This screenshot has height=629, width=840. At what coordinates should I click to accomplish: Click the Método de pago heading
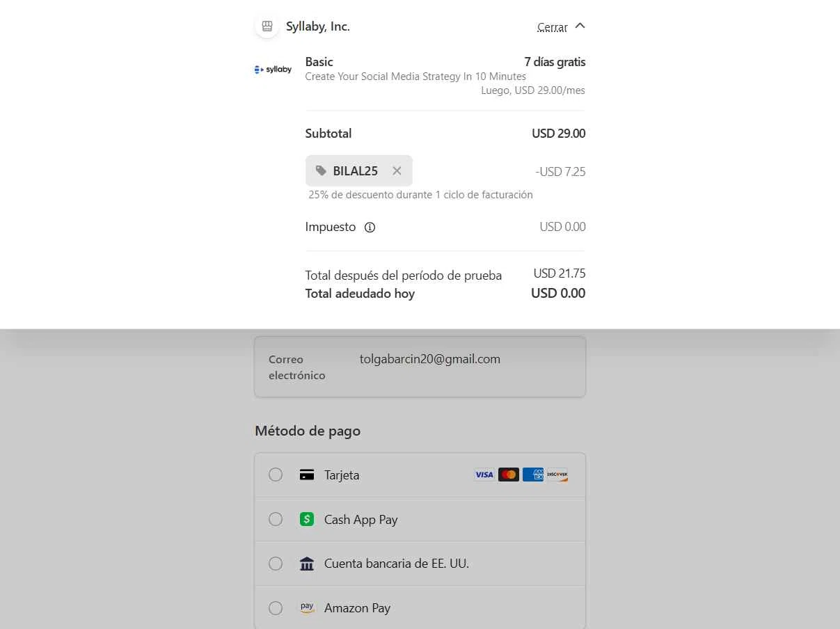point(308,431)
